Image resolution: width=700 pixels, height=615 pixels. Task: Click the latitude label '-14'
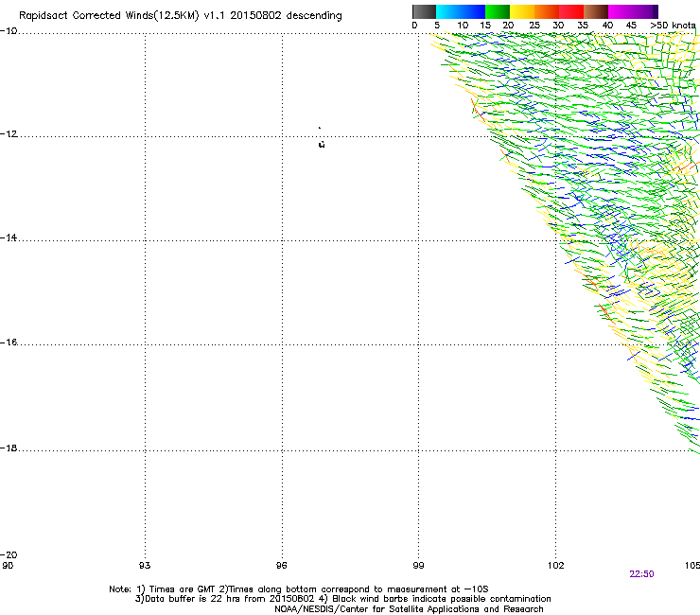click(x=9, y=237)
